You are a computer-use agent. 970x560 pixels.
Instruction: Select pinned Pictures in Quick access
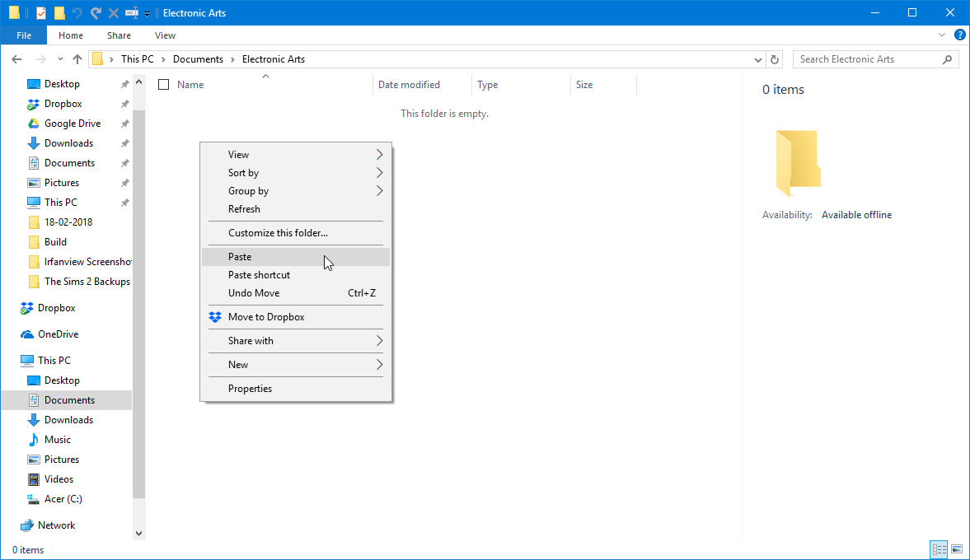[62, 183]
